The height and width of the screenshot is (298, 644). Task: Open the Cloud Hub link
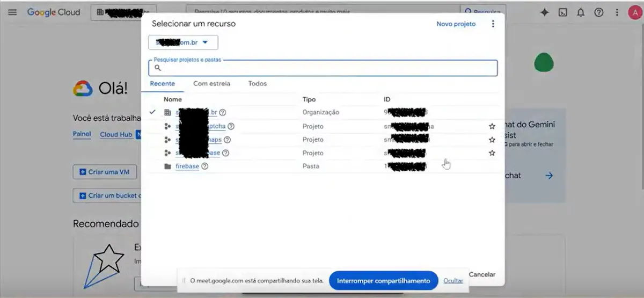coord(116,135)
